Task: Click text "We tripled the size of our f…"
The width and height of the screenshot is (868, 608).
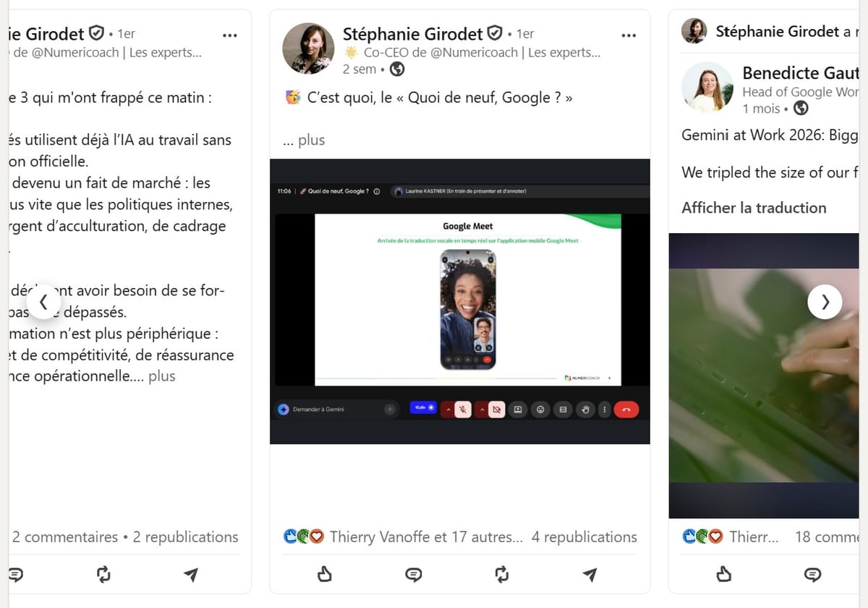Action: [770, 173]
